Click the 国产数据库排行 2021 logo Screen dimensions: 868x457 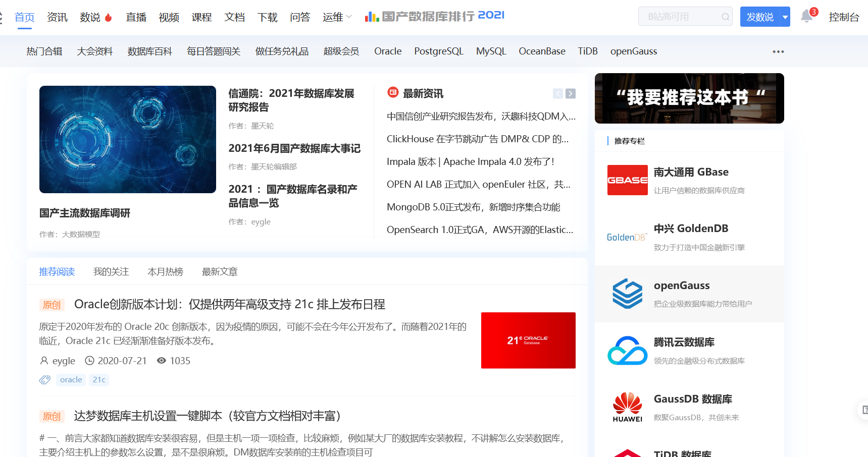coord(433,16)
